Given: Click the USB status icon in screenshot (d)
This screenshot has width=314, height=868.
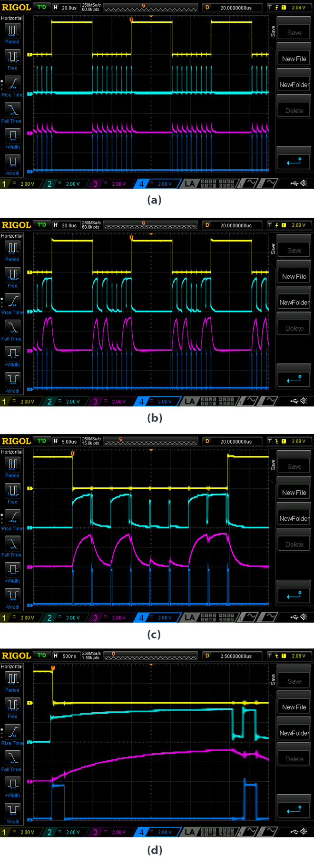Looking at the screenshot, I should (x=294, y=831).
